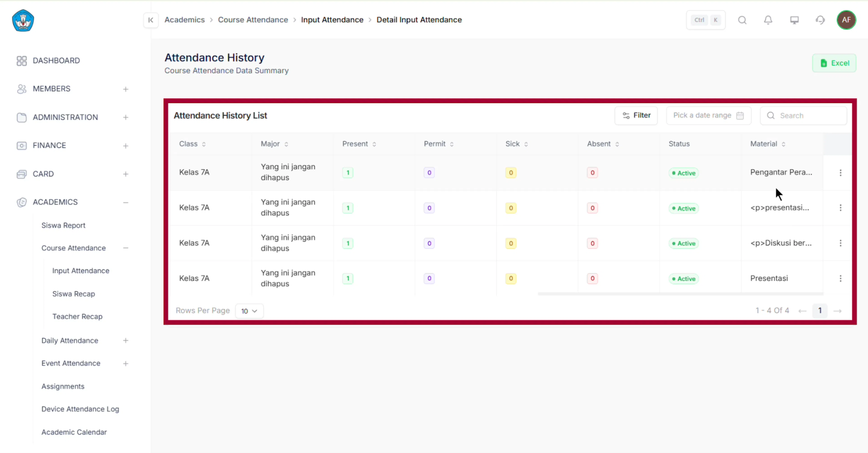Go to Teacher Recap page
Screen dimensions: 868x453
(77, 316)
